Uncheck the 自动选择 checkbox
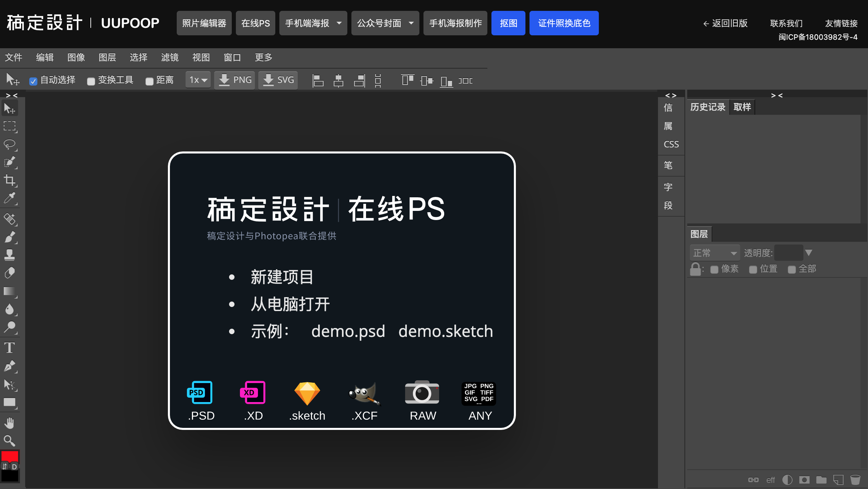Screen dimensions: 868x489 tap(33, 81)
